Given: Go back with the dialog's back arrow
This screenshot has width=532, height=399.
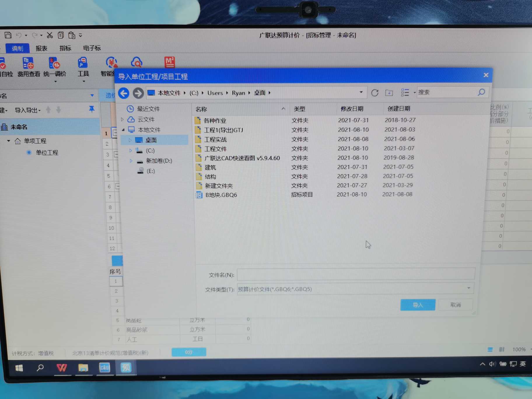Looking at the screenshot, I should (x=124, y=93).
